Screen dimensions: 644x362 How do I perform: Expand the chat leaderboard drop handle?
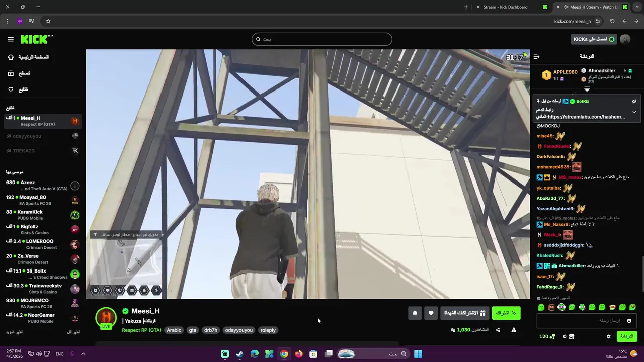point(587,89)
